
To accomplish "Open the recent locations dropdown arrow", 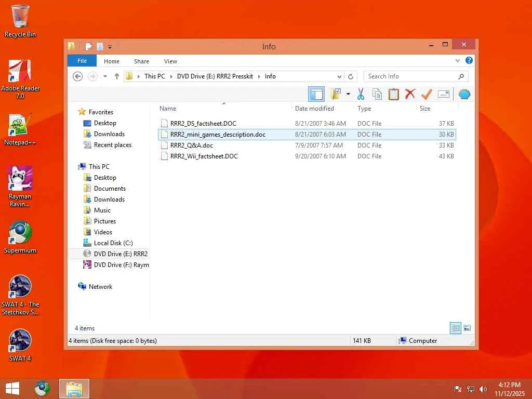I will pos(105,76).
